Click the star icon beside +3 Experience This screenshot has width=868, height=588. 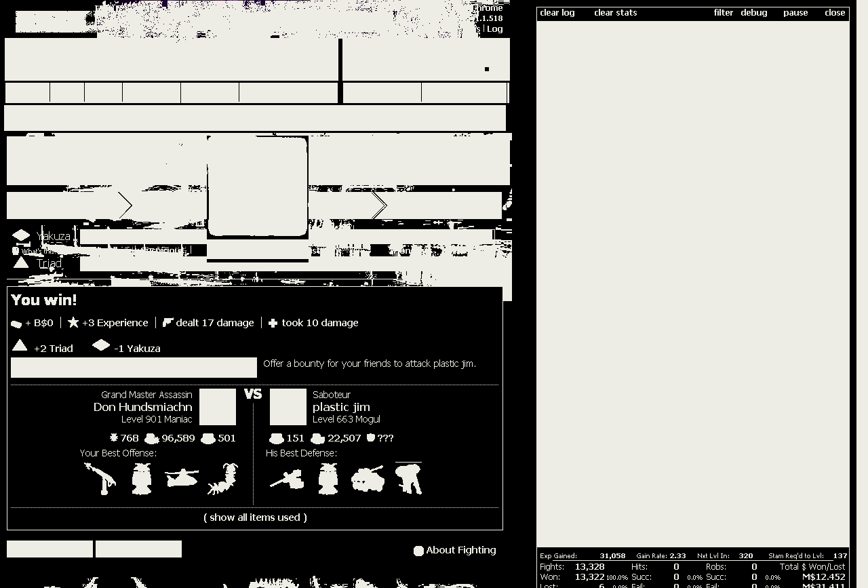tap(73, 322)
